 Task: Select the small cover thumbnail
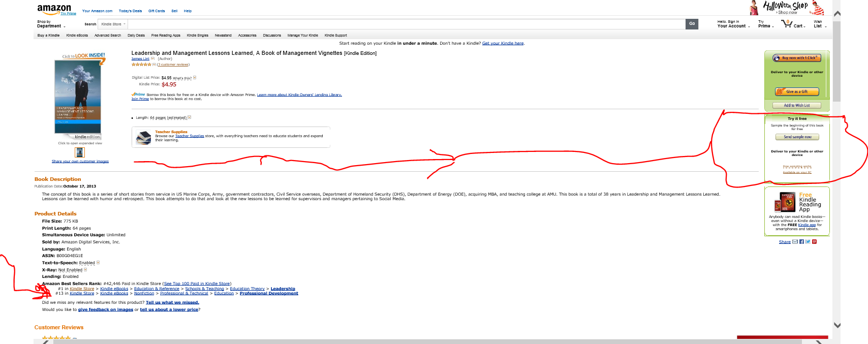click(80, 152)
